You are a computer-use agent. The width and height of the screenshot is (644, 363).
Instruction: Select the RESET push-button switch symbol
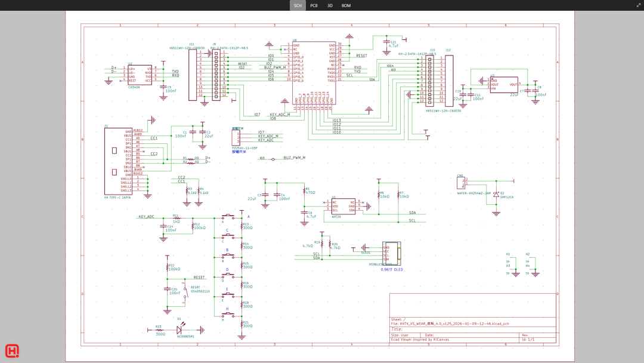185,293
